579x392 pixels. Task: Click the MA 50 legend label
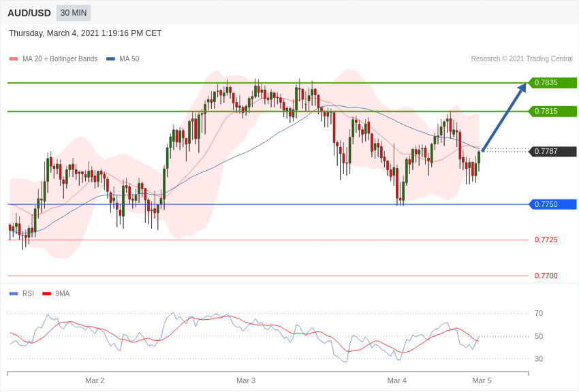(x=129, y=59)
